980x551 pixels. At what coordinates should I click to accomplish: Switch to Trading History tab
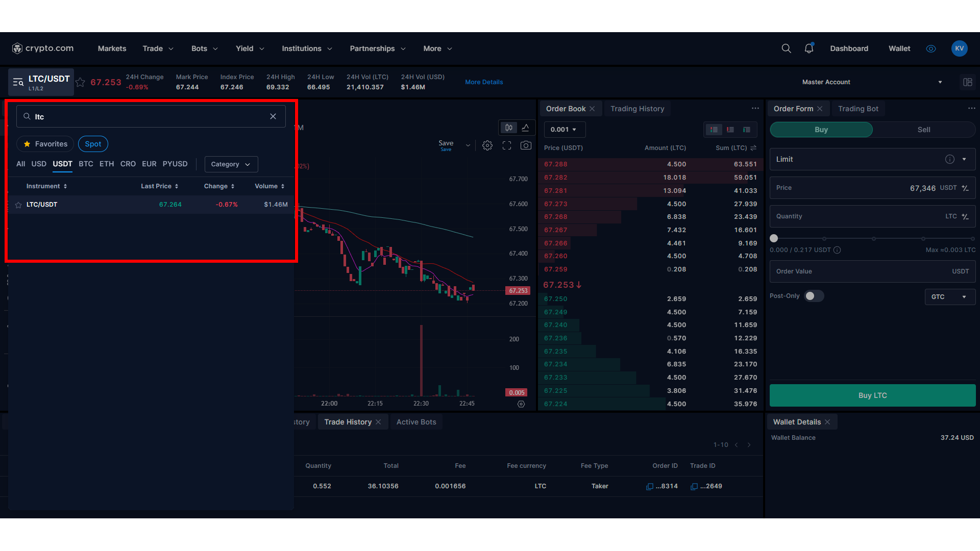coord(637,109)
